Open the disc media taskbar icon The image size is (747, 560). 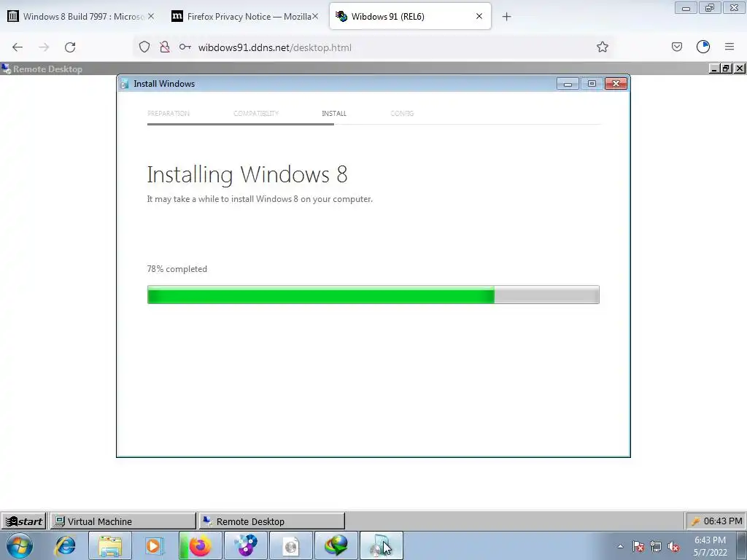coord(246,545)
